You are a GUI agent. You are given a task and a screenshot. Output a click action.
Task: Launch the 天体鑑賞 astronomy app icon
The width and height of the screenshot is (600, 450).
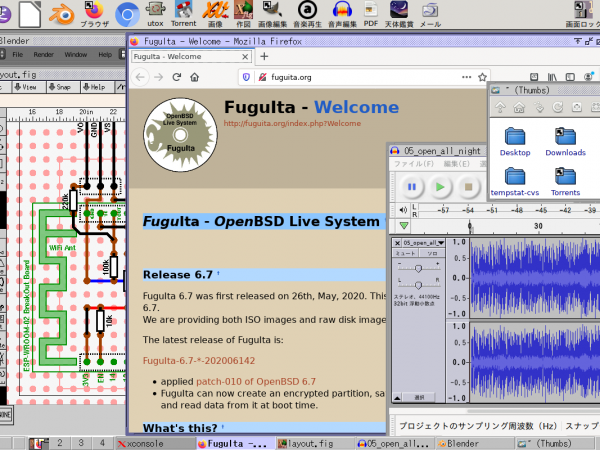tap(399, 14)
